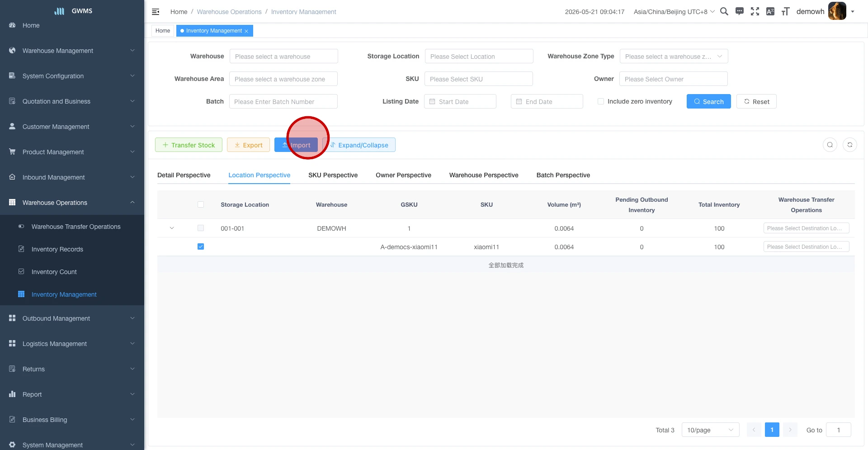Enable the Include zero inventory checkbox
868x450 pixels.
pyautogui.click(x=601, y=101)
